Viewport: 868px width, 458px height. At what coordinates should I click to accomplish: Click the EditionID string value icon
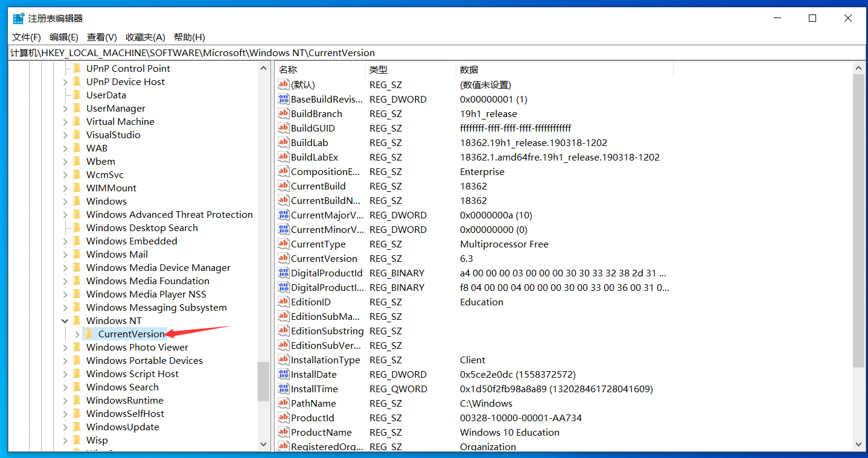coord(283,302)
